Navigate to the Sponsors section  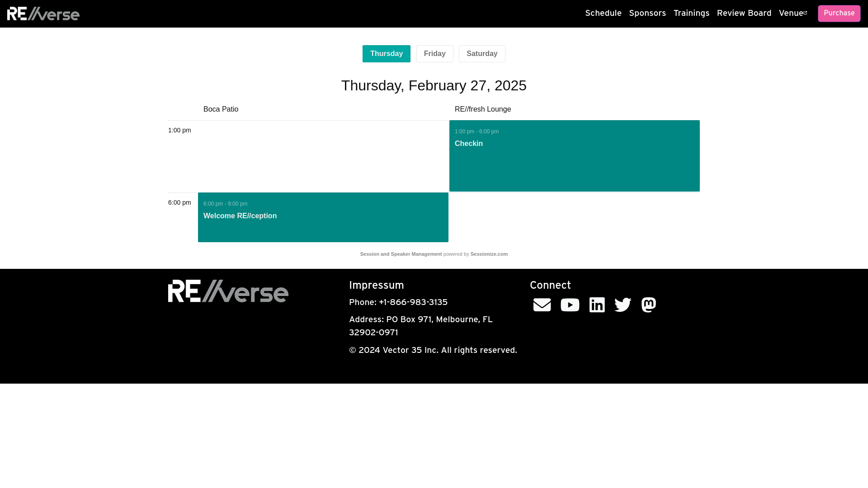[x=647, y=13]
